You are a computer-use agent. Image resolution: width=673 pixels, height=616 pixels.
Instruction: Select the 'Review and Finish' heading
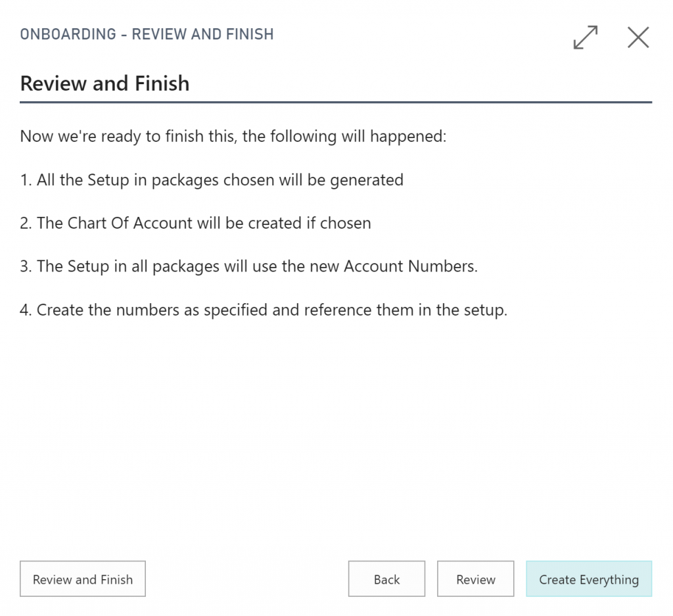coord(104,83)
